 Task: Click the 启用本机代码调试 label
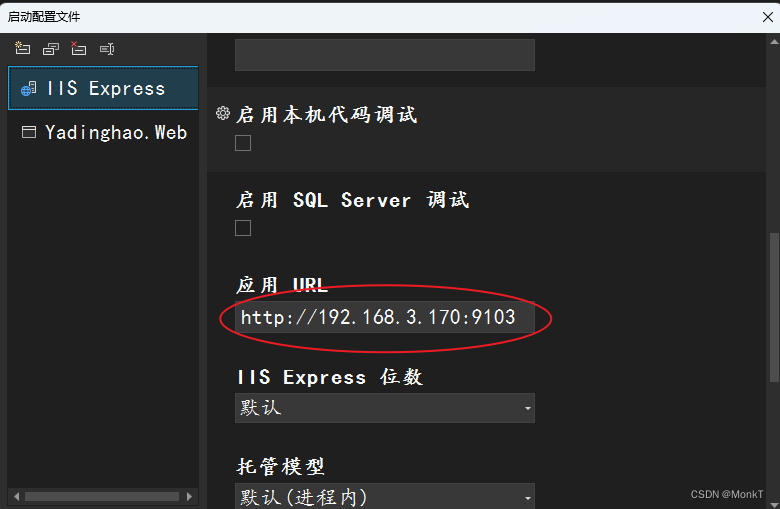click(326, 114)
